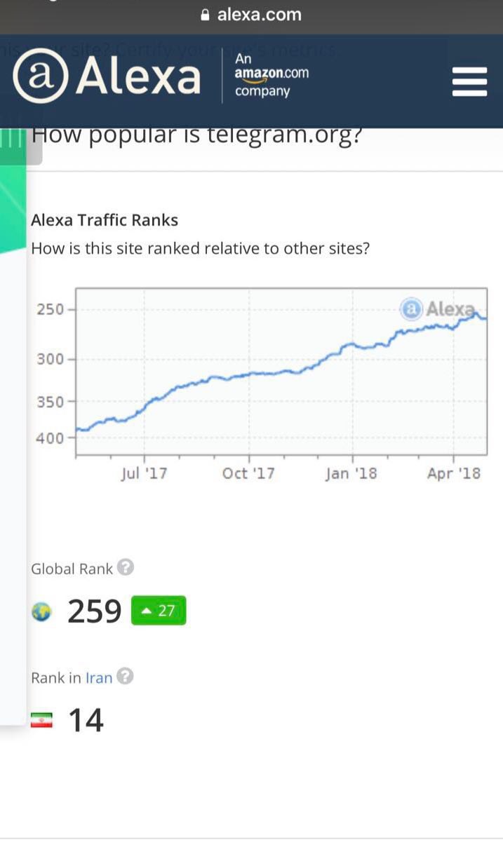Viewport: 503px width, 868px height.
Task: Click the Alexa wordmark in the header
Action: pyautogui.click(x=138, y=77)
